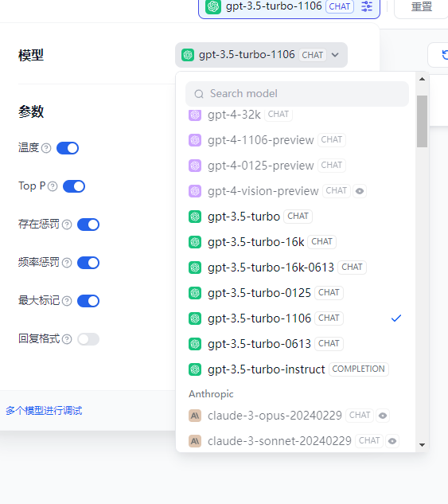Choose gpt-4-0125-preview model
Viewport: 448px width, 504px height.
click(x=295, y=166)
